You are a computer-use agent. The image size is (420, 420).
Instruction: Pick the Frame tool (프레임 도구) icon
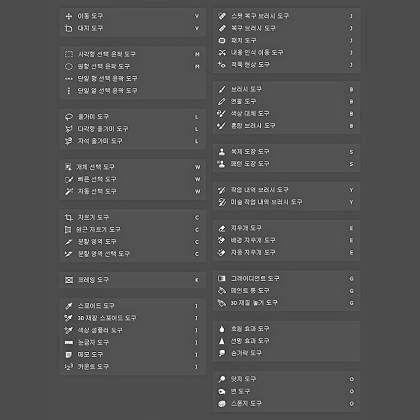point(69,280)
